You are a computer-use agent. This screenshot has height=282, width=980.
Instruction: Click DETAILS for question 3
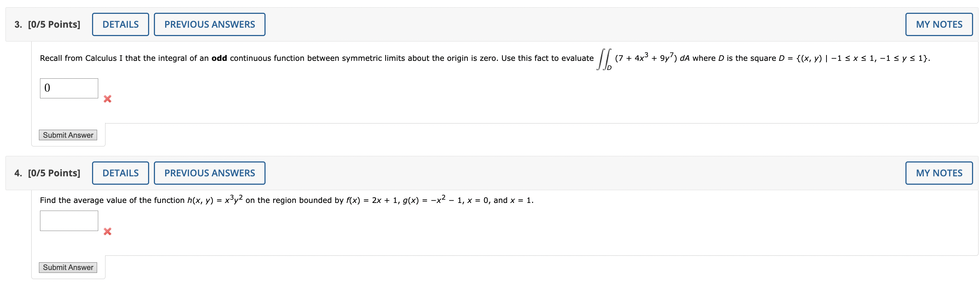tap(120, 24)
